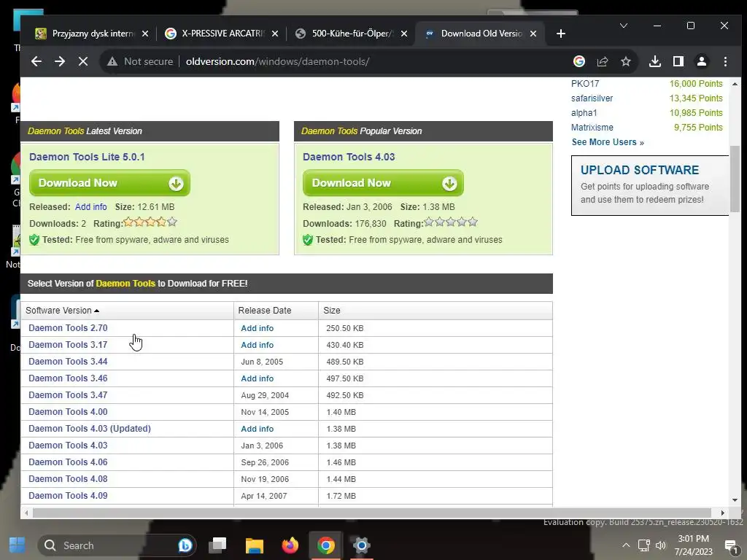Open Matrixisme user profile
747x560 pixels.
click(x=592, y=128)
